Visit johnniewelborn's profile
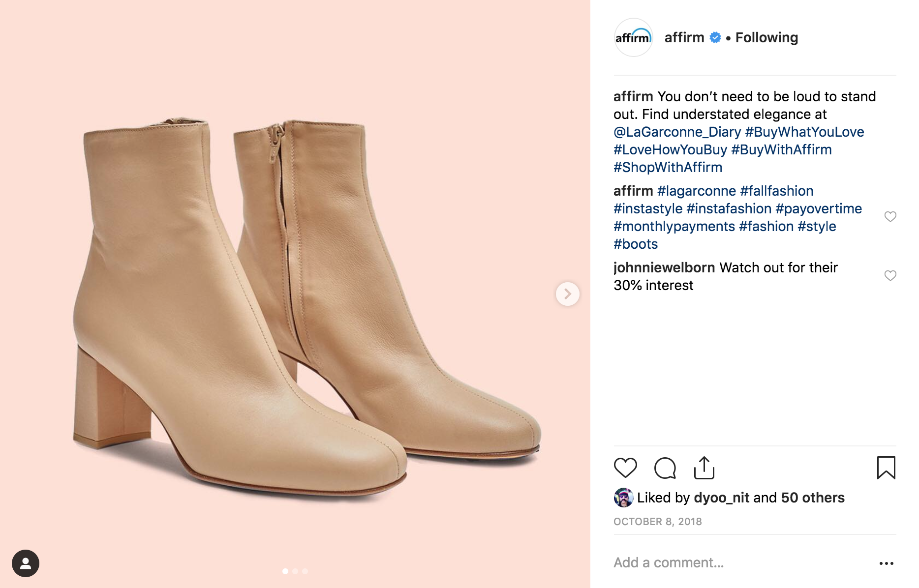This screenshot has width=919, height=588. [664, 268]
